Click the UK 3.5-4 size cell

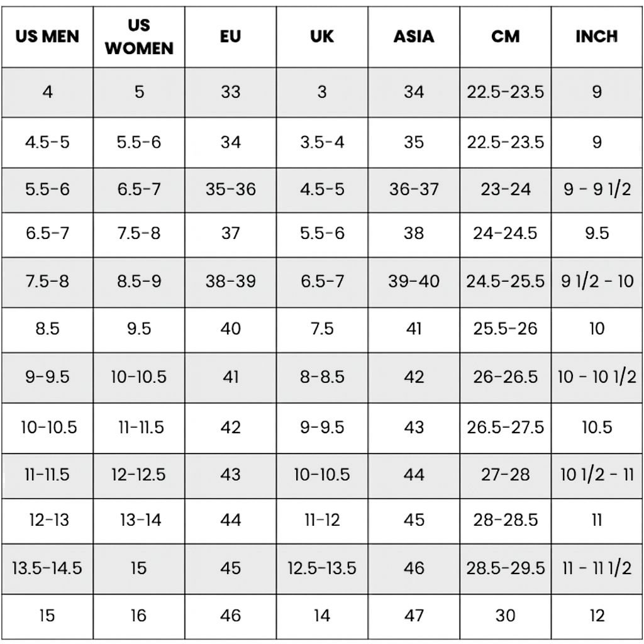(322, 142)
